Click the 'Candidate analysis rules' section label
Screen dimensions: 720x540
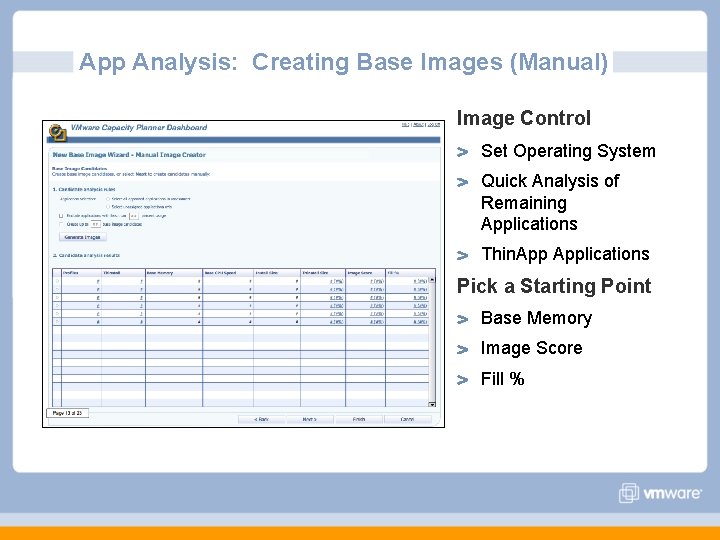84,189
